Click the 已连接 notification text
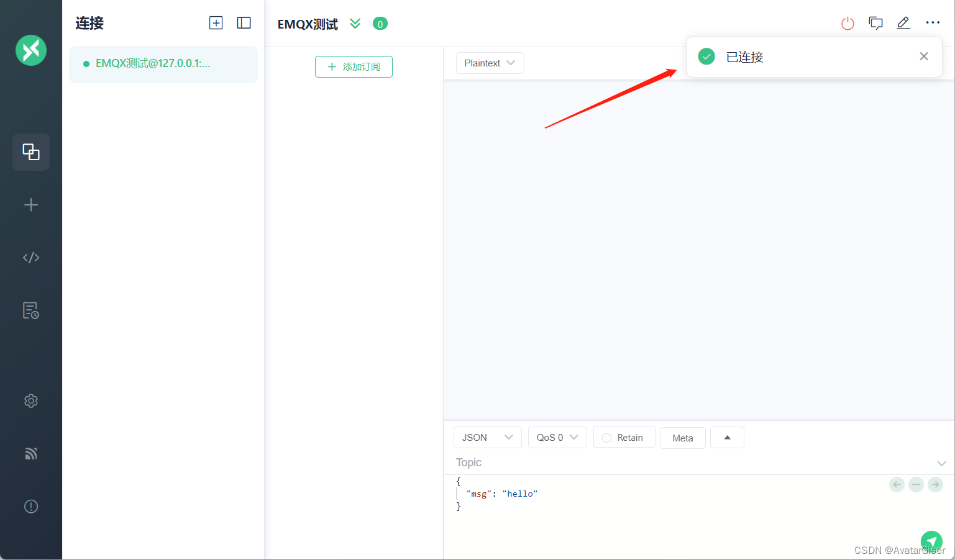The image size is (955, 560). pyautogui.click(x=744, y=57)
